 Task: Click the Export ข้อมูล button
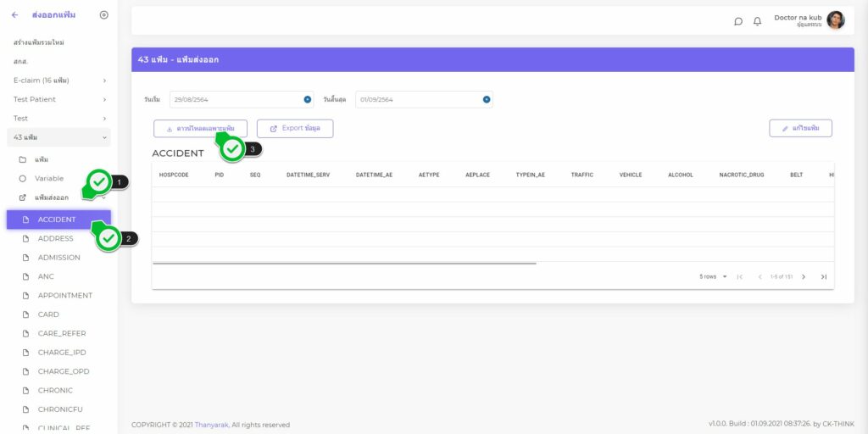pyautogui.click(x=295, y=128)
